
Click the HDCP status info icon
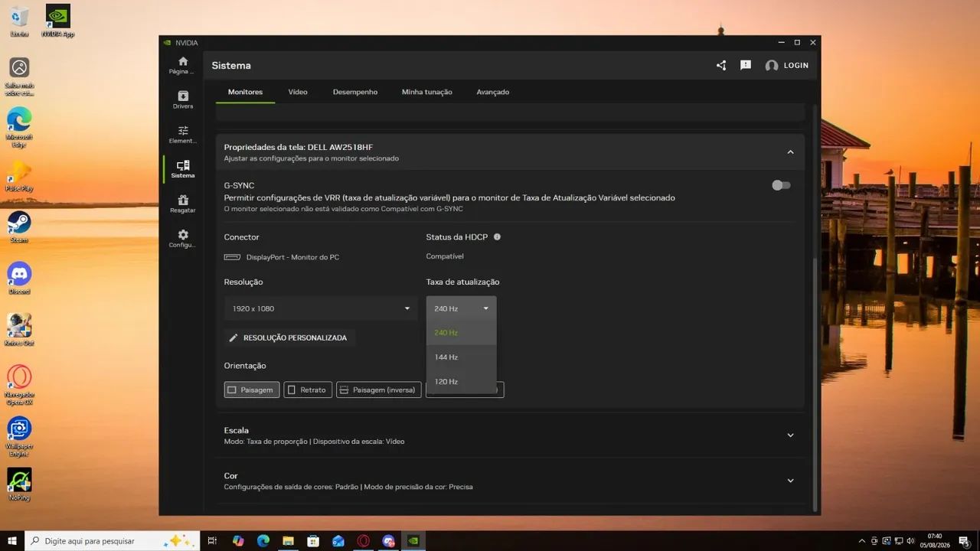[x=497, y=237]
